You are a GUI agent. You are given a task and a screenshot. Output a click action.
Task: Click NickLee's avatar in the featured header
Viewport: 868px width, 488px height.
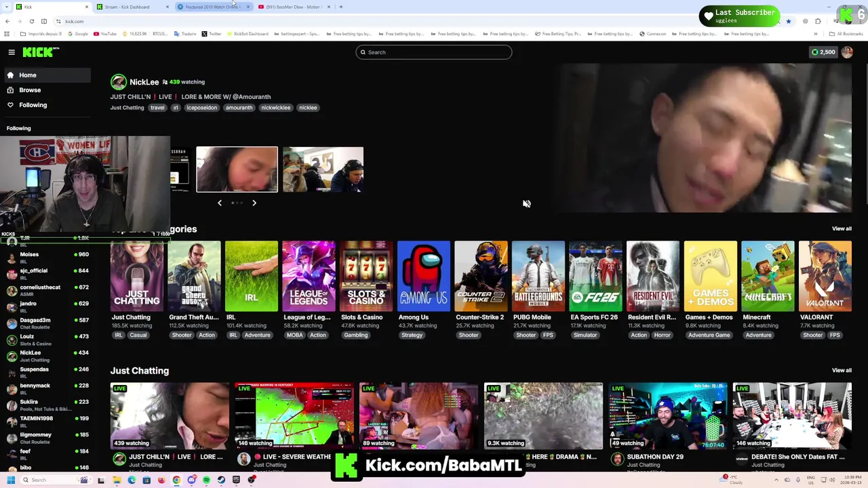[119, 82]
